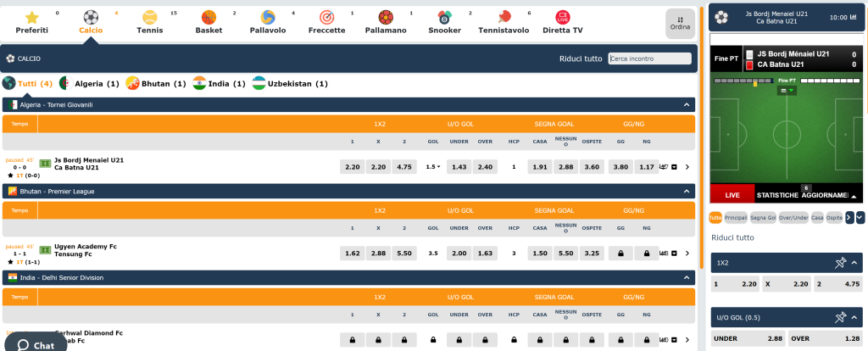Expand markets dropdown for Js Bordj row

point(674,167)
